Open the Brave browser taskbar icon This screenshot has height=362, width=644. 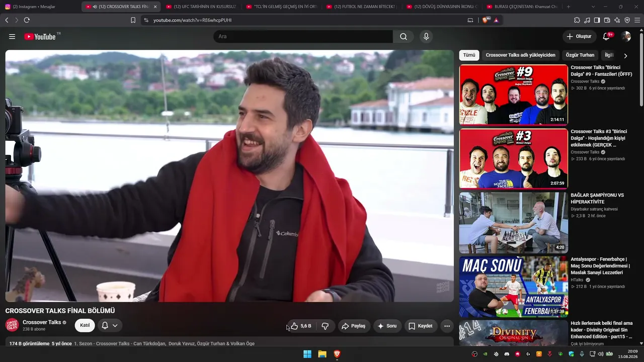click(x=337, y=354)
